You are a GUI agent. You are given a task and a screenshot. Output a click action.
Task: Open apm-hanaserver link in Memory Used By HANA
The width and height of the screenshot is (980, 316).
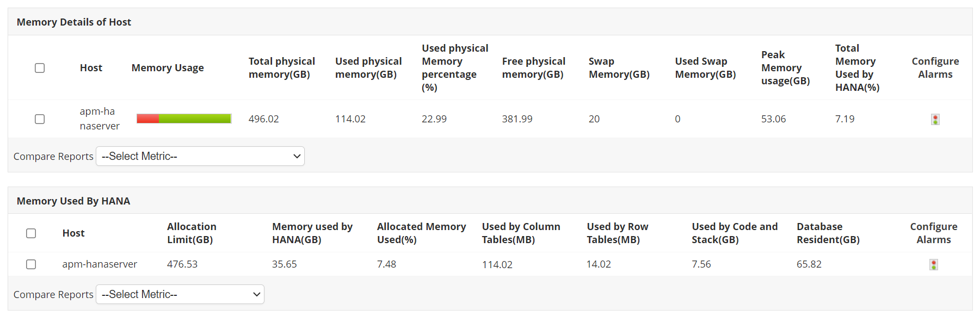[x=100, y=264]
